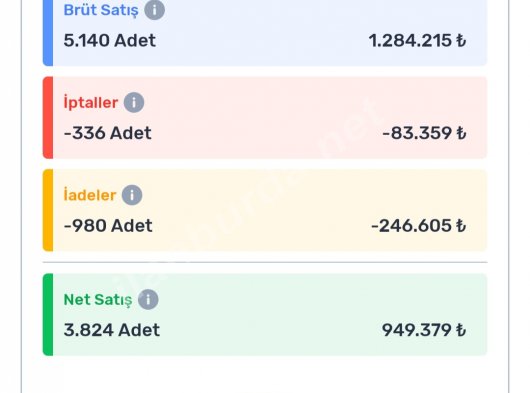Click the -336 Adet cancellations count
Image resolution: width=530 pixels, height=393 pixels.
(107, 133)
